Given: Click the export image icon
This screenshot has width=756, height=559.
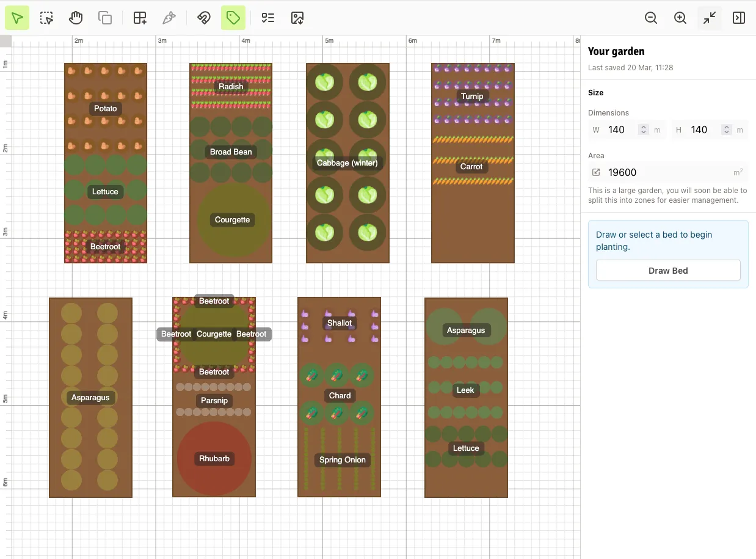Looking at the screenshot, I should tap(297, 18).
